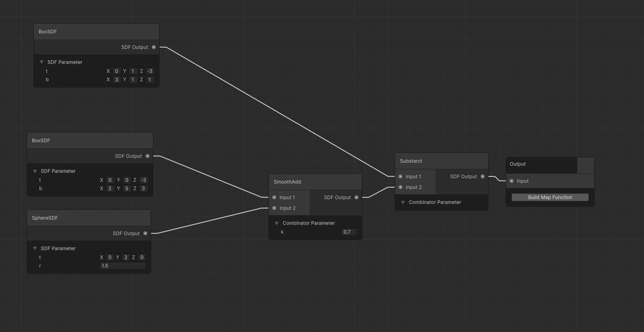Click Build Map Function button
644x332 pixels.
tap(550, 197)
